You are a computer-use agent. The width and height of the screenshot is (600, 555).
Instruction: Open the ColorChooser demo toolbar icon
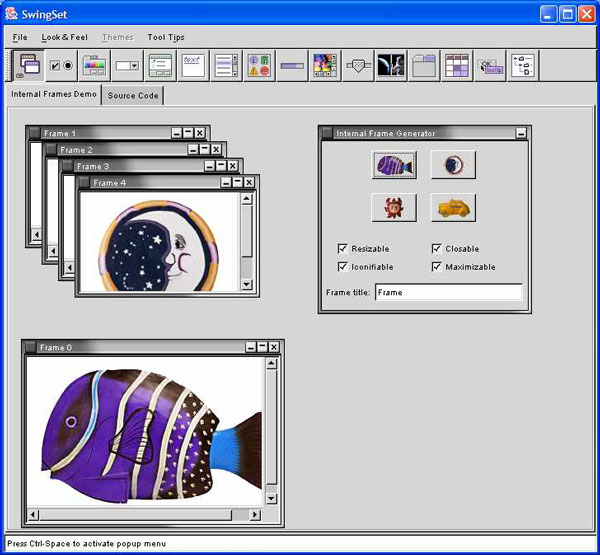click(94, 65)
